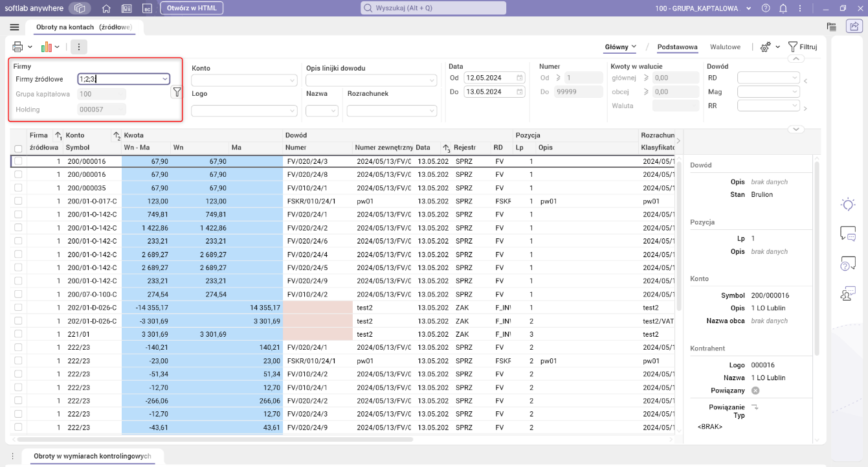Click the lightbulb tips icon in right sidebar
Screen dimensions: 868x467
tap(847, 205)
